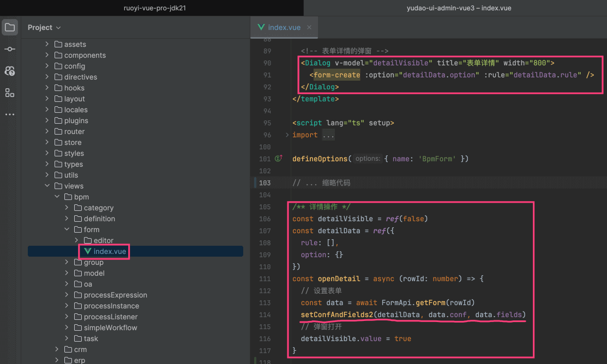The image size is (607, 364).
Task: Expand the folded import block
Action: 287,135
